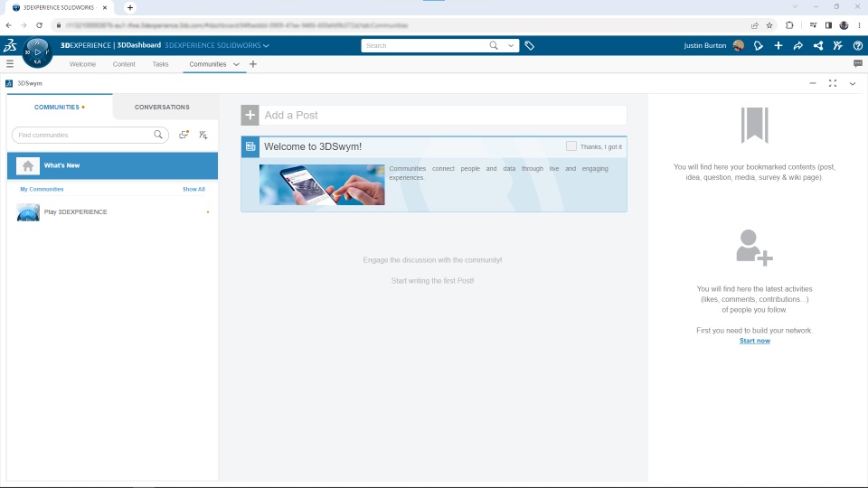Reload the browser page
This screenshot has width=868, height=488.
(39, 25)
